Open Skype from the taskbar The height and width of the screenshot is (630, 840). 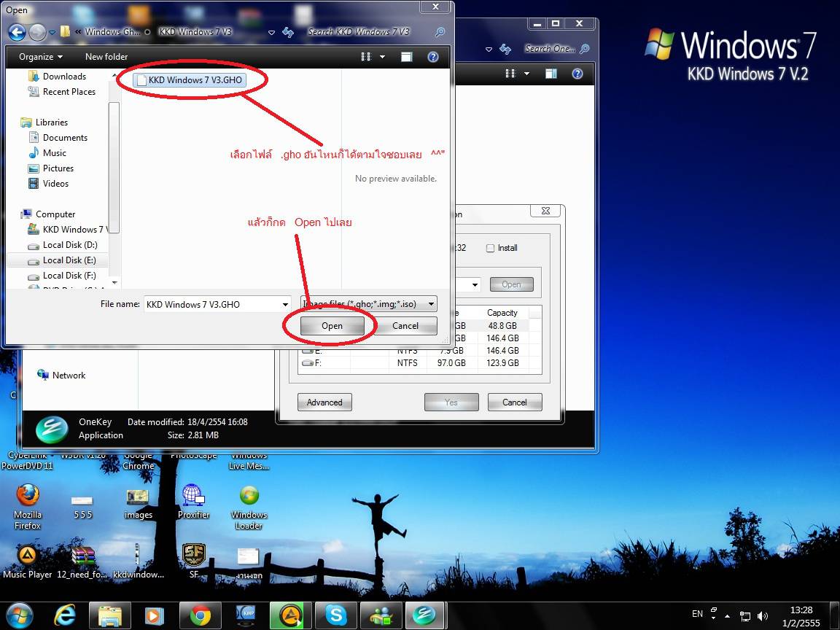click(x=336, y=615)
